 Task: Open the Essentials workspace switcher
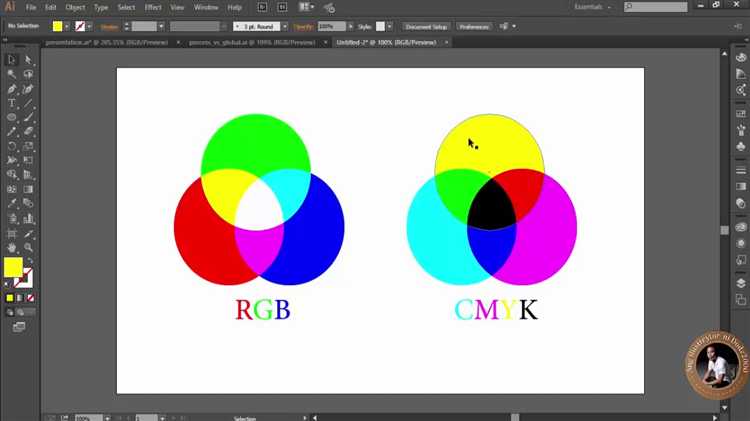click(592, 7)
